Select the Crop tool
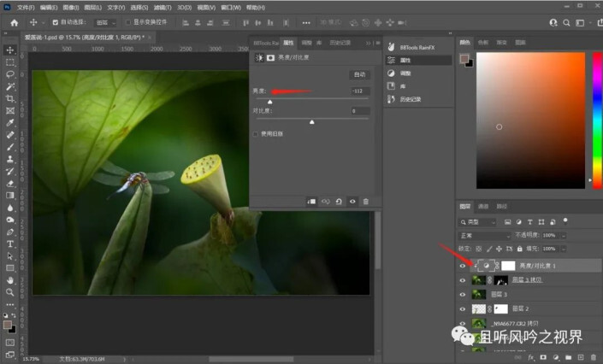The image size is (603, 364). pos(10,98)
